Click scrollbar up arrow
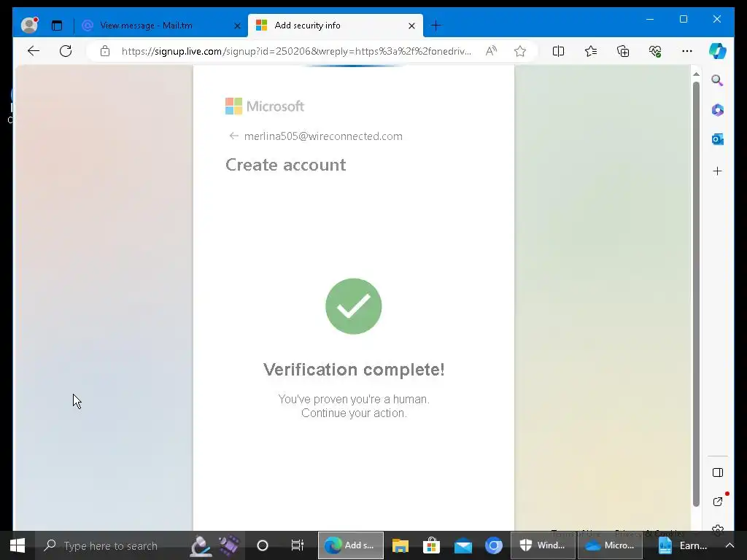The image size is (747, 560). 696,74
